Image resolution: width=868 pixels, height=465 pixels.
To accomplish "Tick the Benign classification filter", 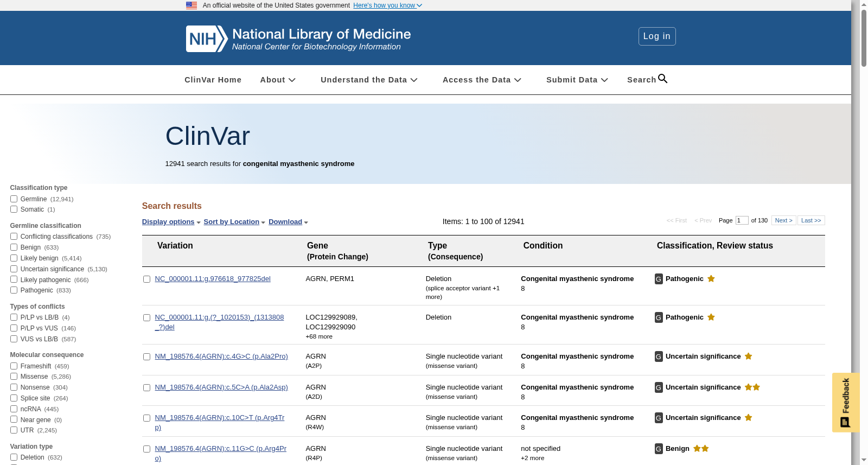I will tap(14, 247).
